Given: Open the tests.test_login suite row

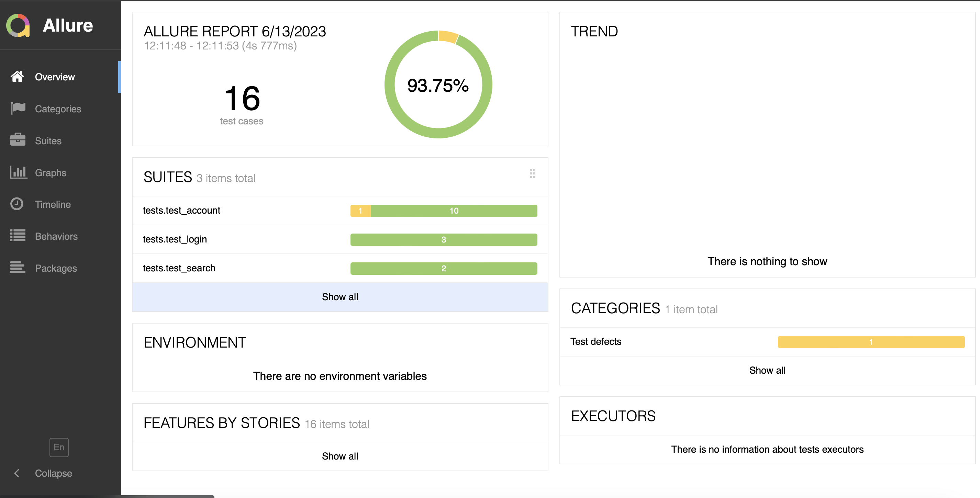Looking at the screenshot, I should 175,239.
